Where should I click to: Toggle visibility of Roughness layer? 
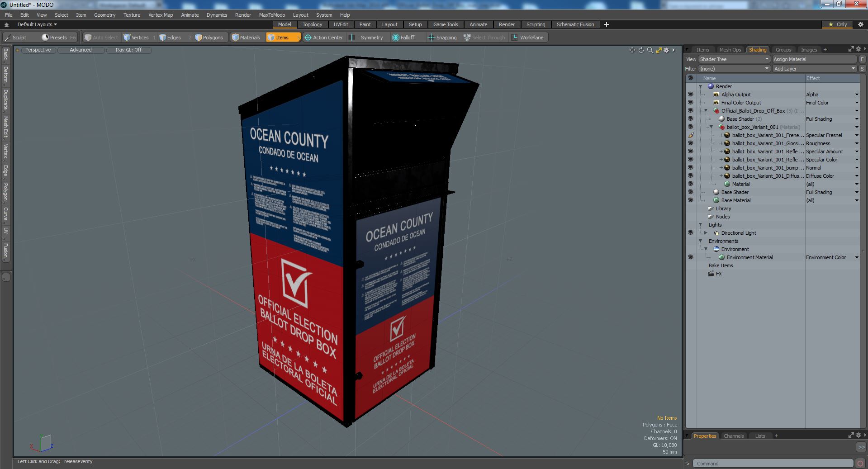[x=690, y=143]
